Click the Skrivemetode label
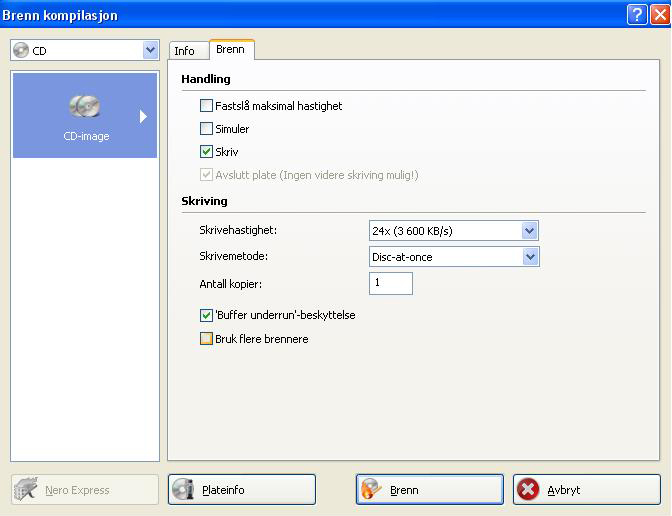 click(x=234, y=256)
